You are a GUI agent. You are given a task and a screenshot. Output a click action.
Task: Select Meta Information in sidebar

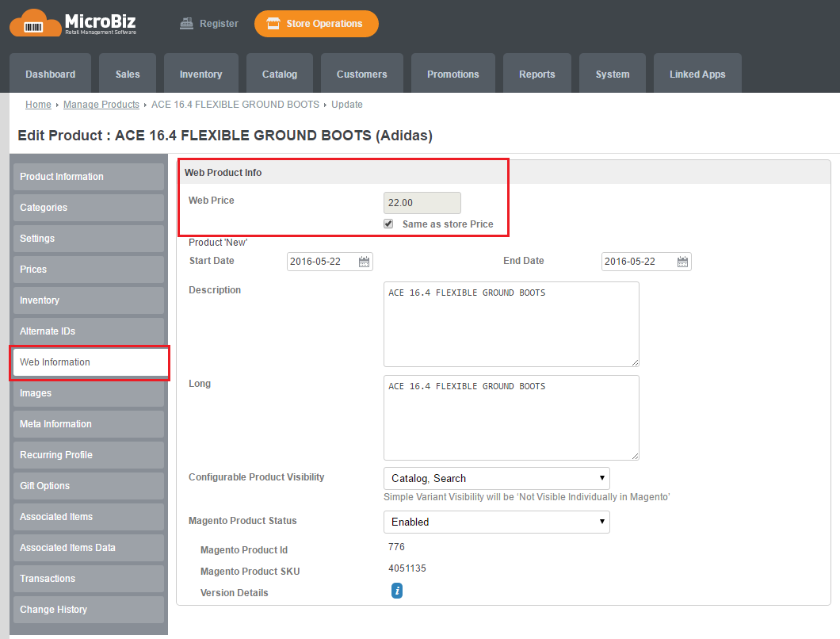89,424
